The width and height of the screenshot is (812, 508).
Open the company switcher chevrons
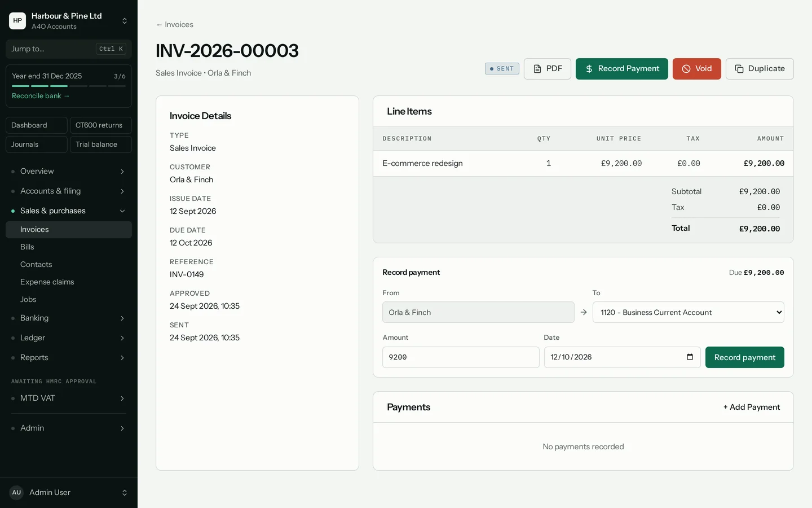125,21
